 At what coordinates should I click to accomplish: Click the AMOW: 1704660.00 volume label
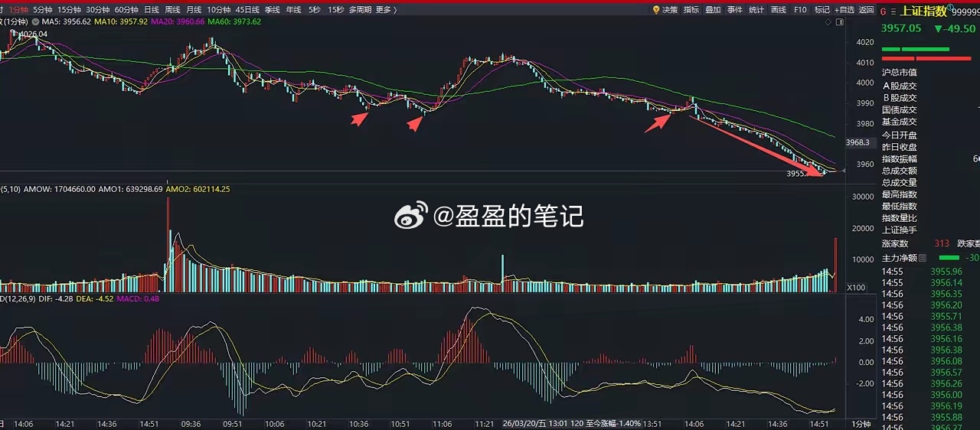(60, 189)
